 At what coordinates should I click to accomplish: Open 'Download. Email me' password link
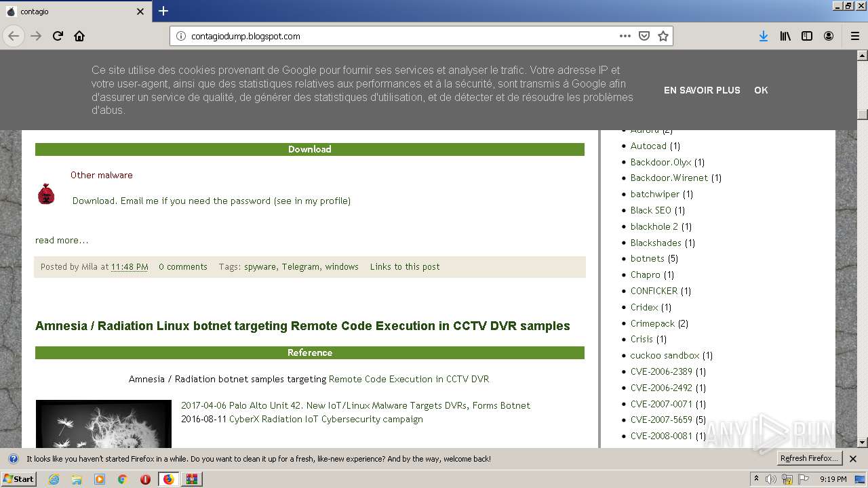[x=212, y=201]
